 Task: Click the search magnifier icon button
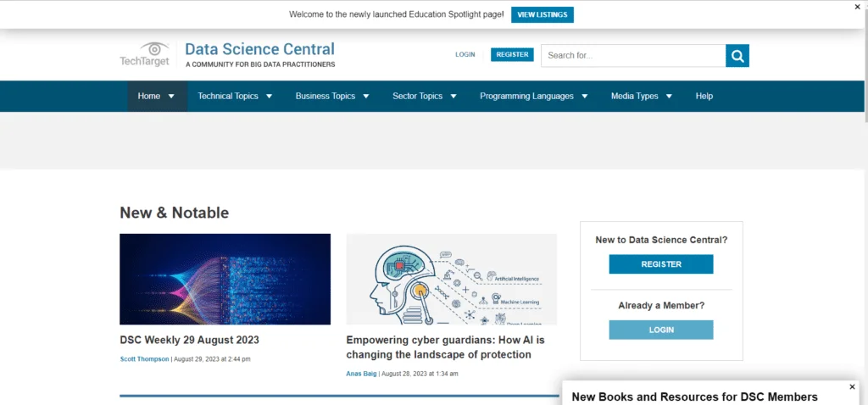point(737,55)
